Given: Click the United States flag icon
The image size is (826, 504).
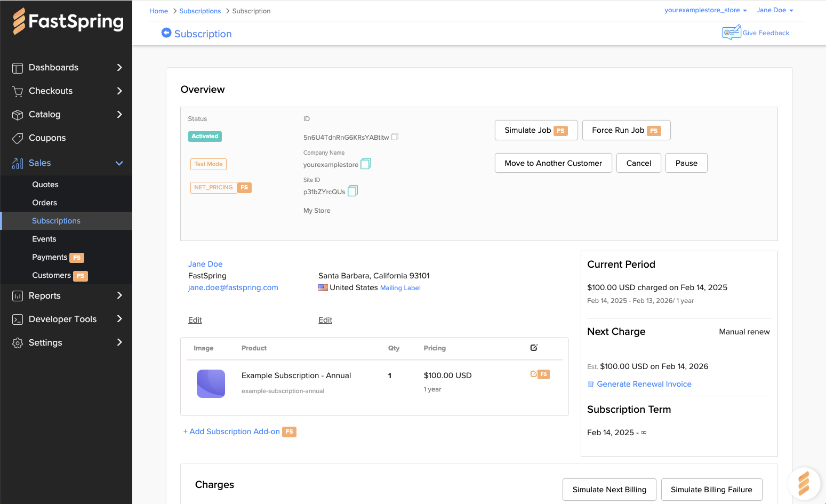Looking at the screenshot, I should pos(323,287).
